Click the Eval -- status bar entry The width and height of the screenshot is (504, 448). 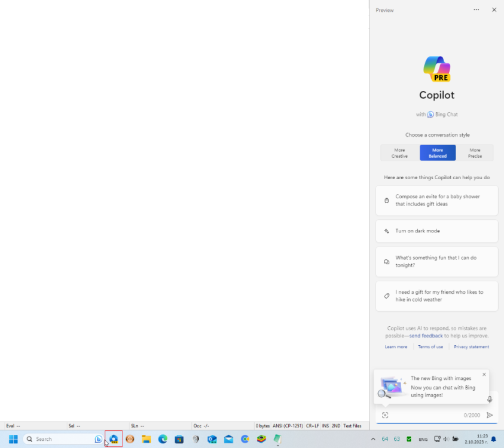tap(13, 426)
